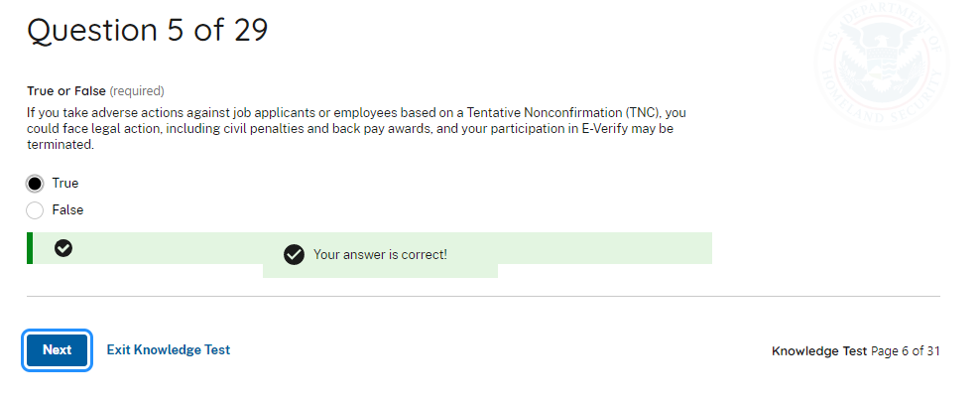The image size is (980, 402).
Task: Click the bold "Knowledge Test" footer label
Action: [818, 351]
